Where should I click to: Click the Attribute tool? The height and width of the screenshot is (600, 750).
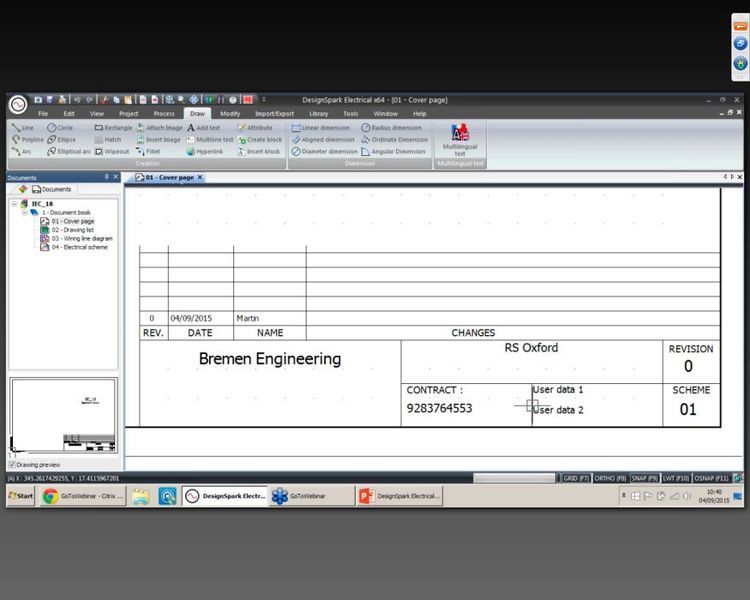click(255, 128)
